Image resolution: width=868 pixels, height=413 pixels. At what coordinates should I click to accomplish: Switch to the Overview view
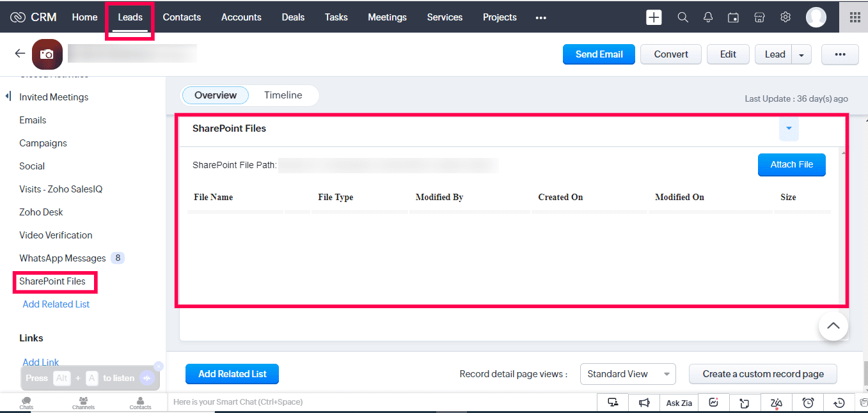[x=216, y=95]
